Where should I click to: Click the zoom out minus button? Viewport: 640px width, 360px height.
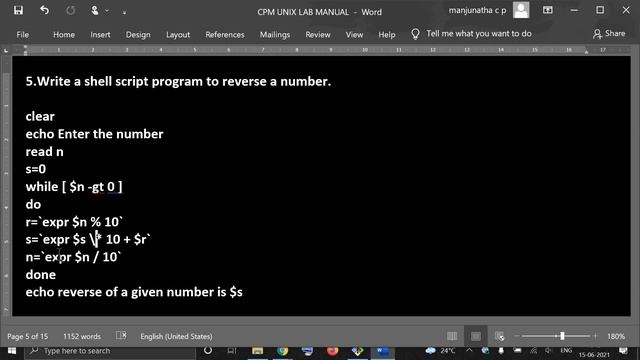(517, 336)
